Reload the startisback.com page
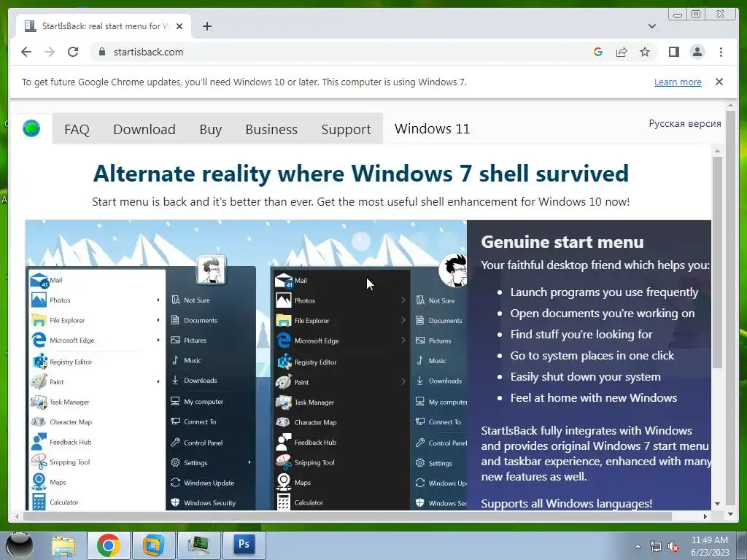Viewport: 747px width, 560px height. pyautogui.click(x=73, y=52)
